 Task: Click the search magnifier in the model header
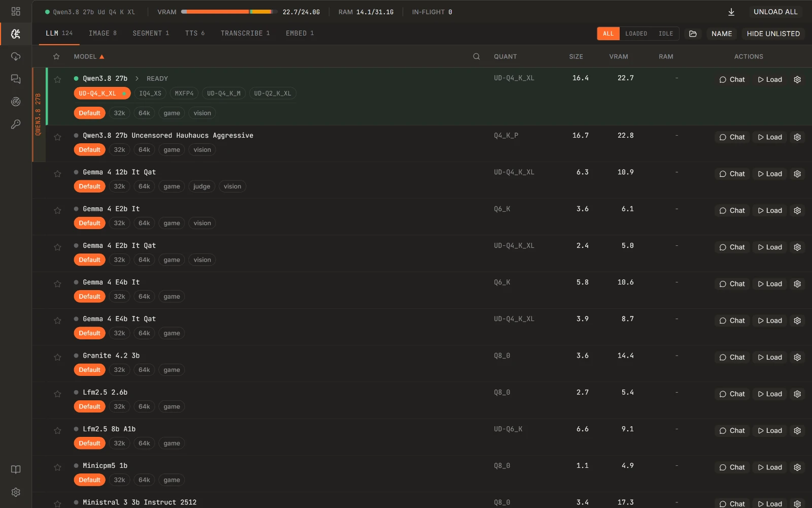tap(477, 56)
